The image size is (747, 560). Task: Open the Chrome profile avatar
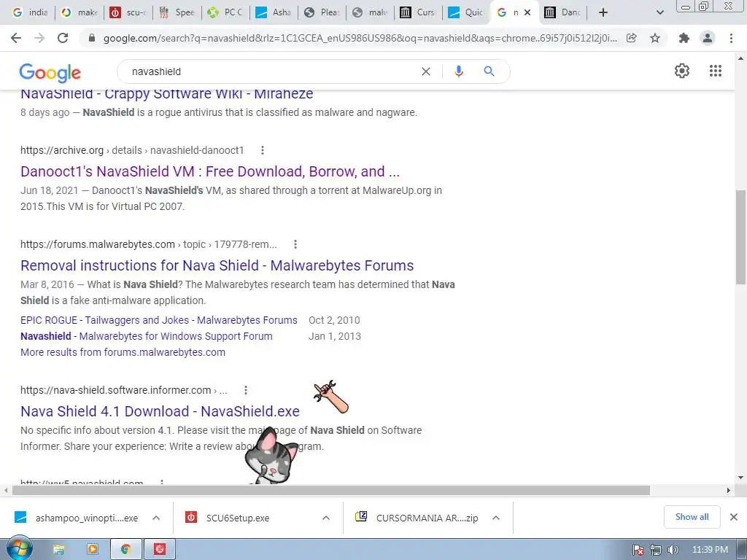708,38
